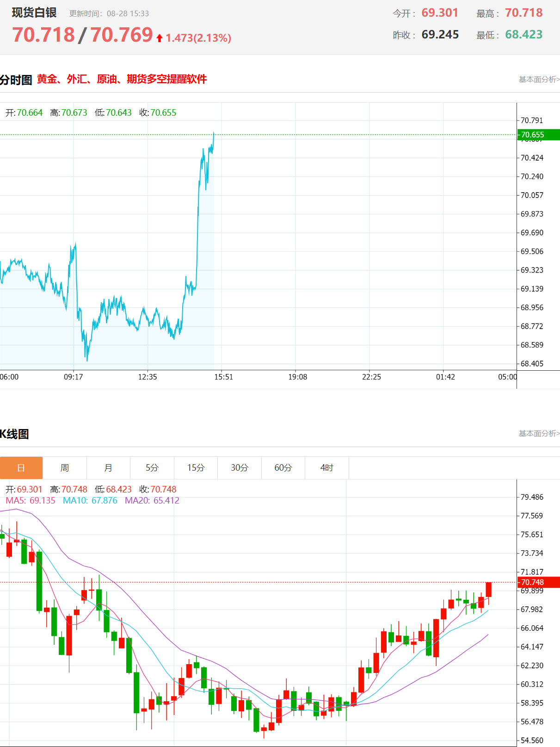The height and width of the screenshot is (747, 560).
Task: Select the 5分 interval tab
Action: [152, 468]
